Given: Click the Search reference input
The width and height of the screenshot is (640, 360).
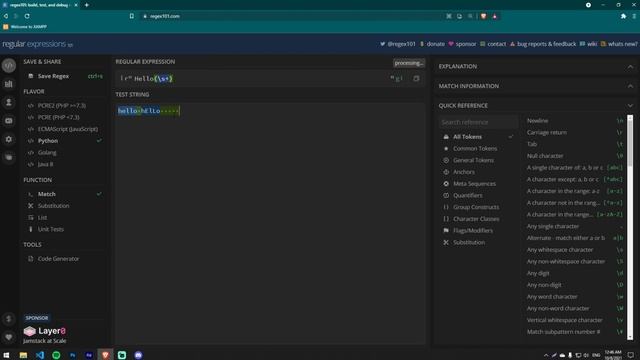Looking at the screenshot, I should coord(478,122).
